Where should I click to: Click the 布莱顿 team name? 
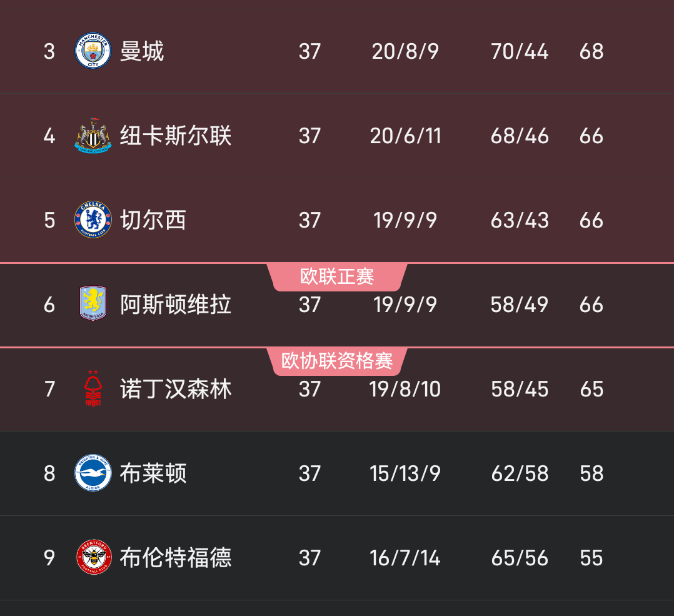(x=153, y=473)
